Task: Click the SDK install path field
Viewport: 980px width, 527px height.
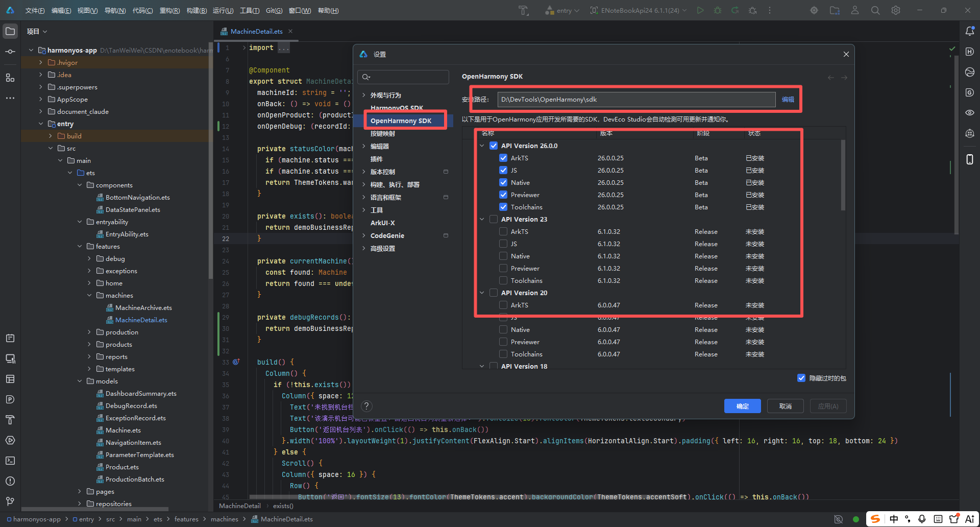Action: click(x=636, y=99)
